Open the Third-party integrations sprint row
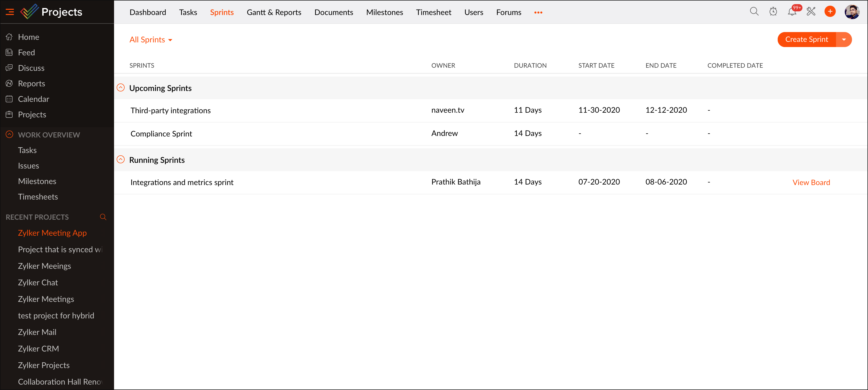Image resolution: width=868 pixels, height=390 pixels. (x=171, y=110)
